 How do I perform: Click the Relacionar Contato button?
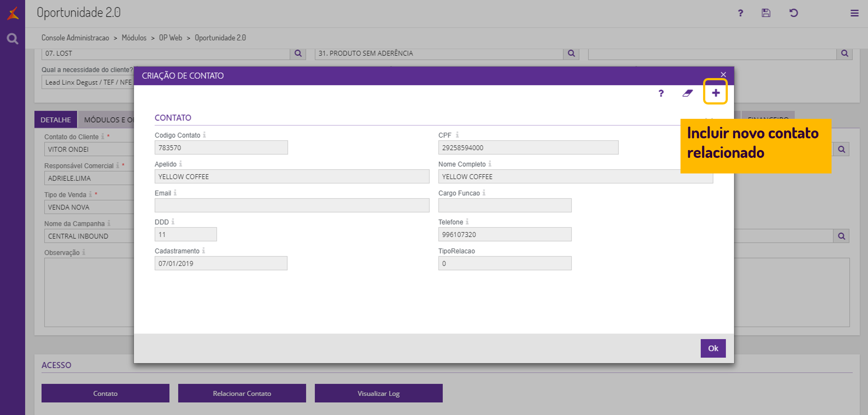[242, 393]
